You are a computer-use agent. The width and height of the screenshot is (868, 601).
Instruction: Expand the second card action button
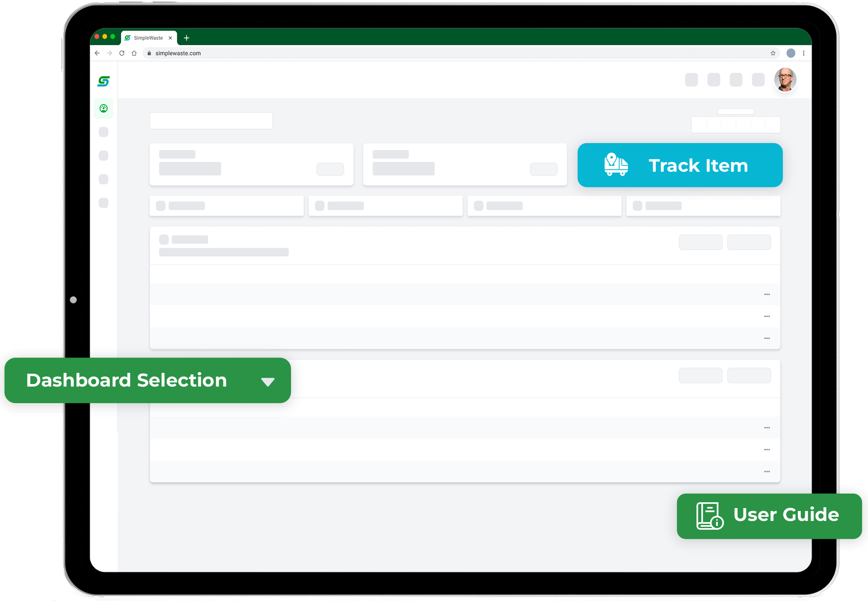pos(767,316)
